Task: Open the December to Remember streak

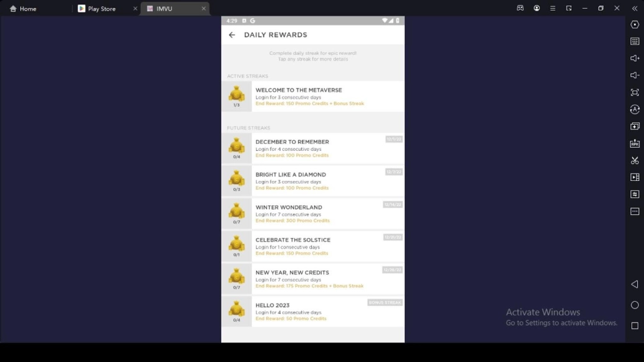Action: tap(313, 148)
